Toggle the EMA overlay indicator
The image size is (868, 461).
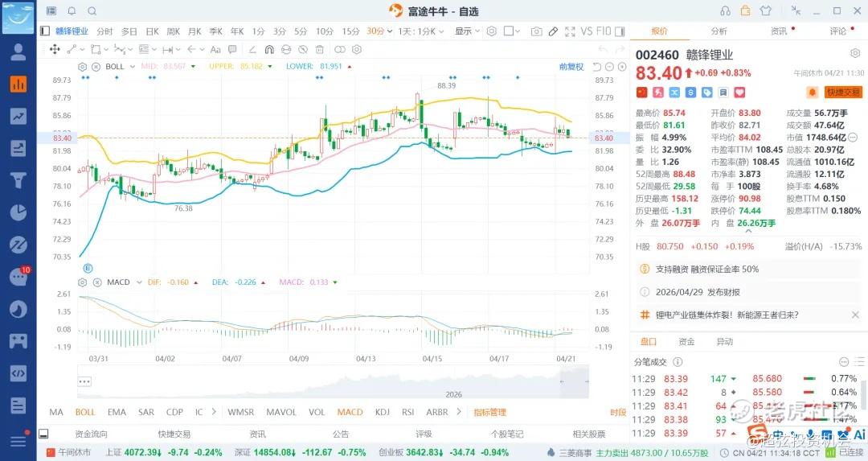click(117, 412)
